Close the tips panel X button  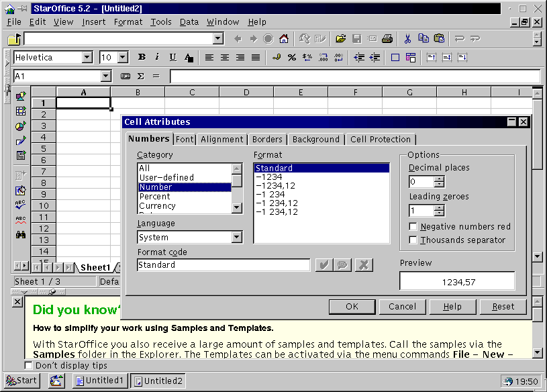tap(17, 301)
